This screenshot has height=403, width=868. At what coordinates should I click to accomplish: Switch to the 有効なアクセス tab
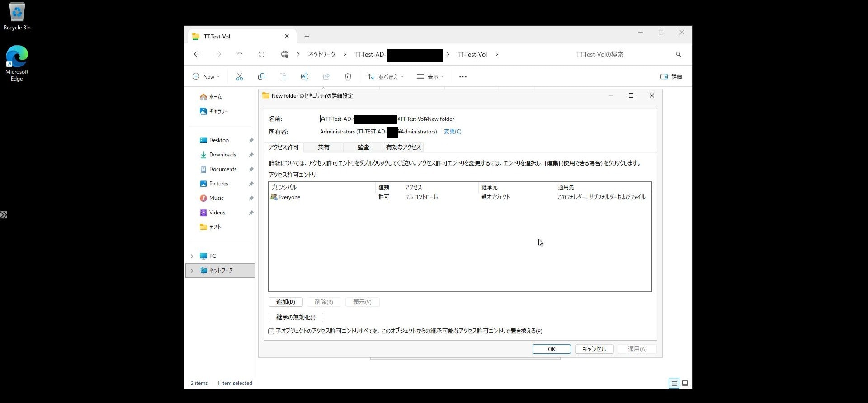pos(403,147)
